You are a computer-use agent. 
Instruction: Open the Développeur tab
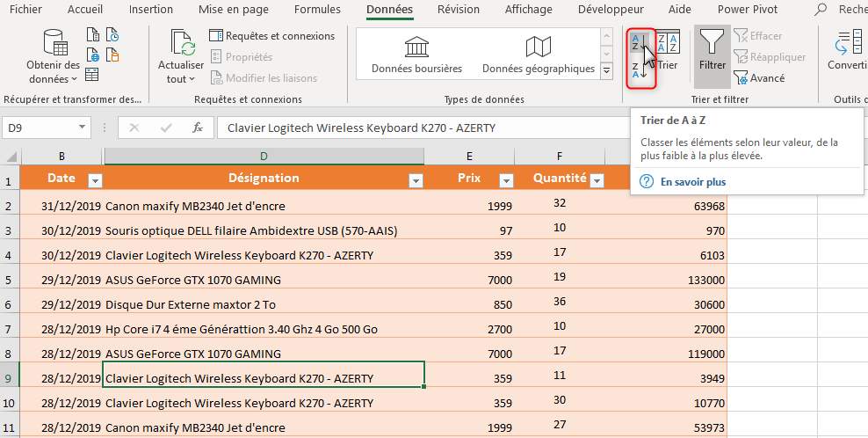(x=611, y=10)
